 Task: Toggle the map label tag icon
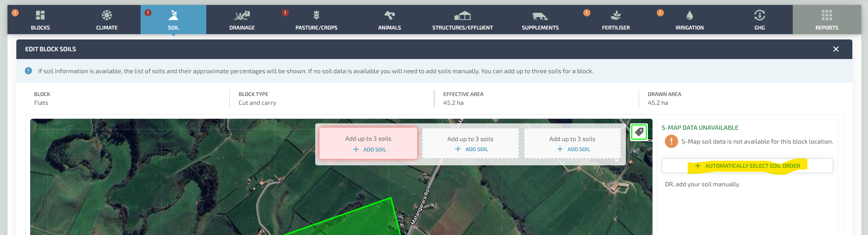click(x=639, y=132)
